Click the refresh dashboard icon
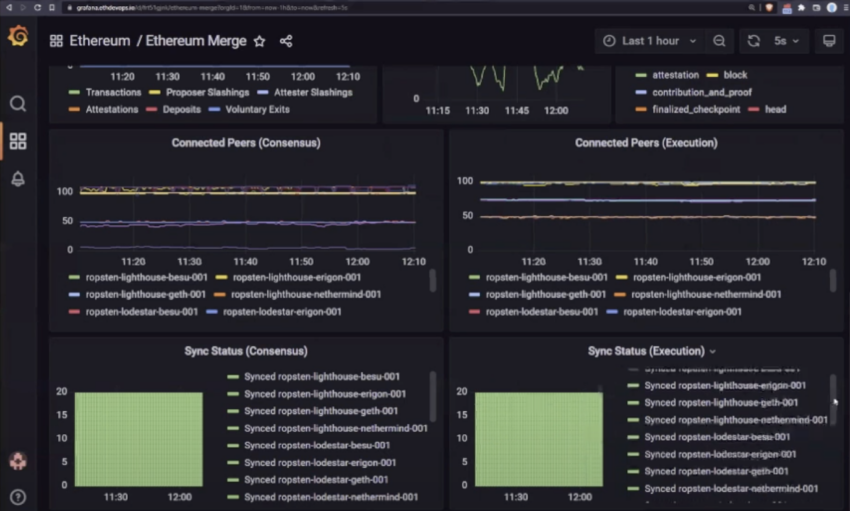850x511 pixels. pos(754,41)
